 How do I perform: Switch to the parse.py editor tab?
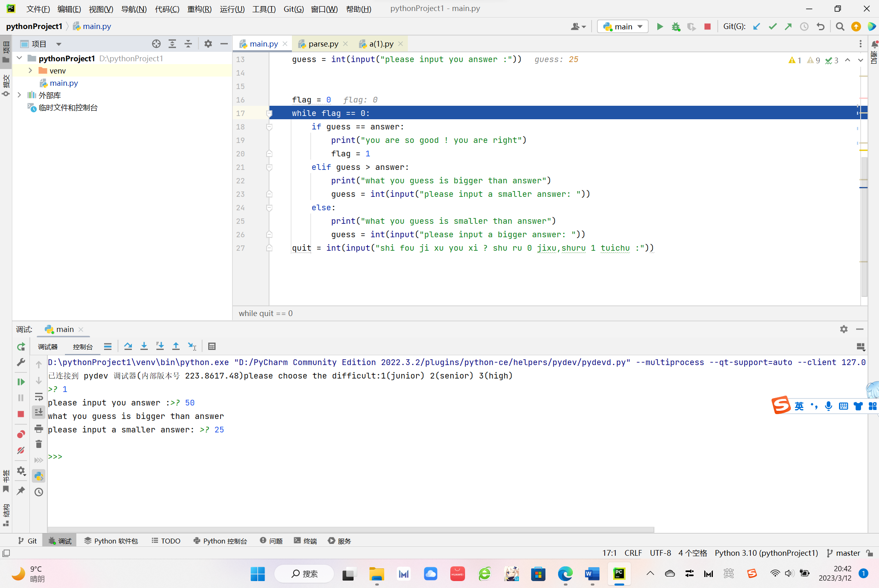[x=323, y=44]
